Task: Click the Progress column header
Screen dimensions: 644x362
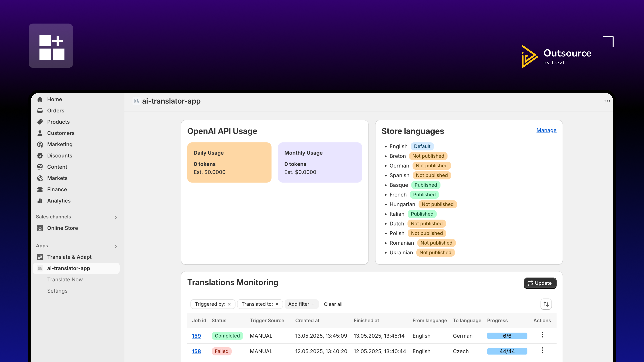Action: pos(497,320)
